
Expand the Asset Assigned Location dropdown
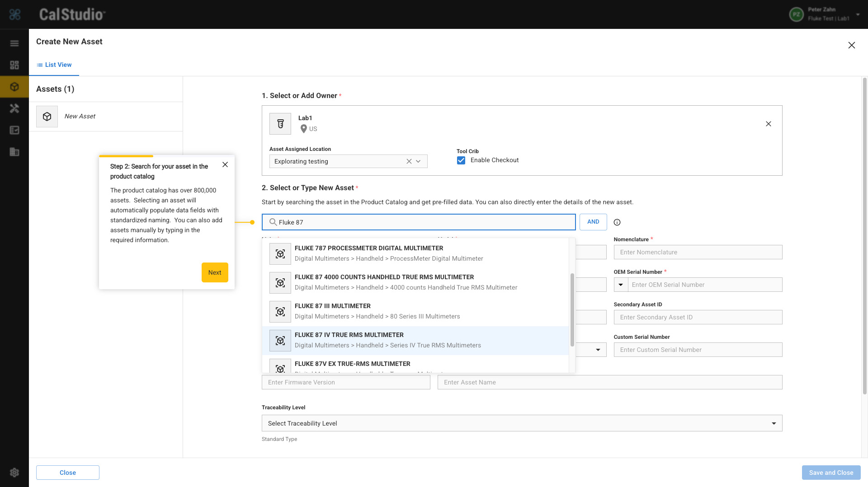(x=419, y=161)
